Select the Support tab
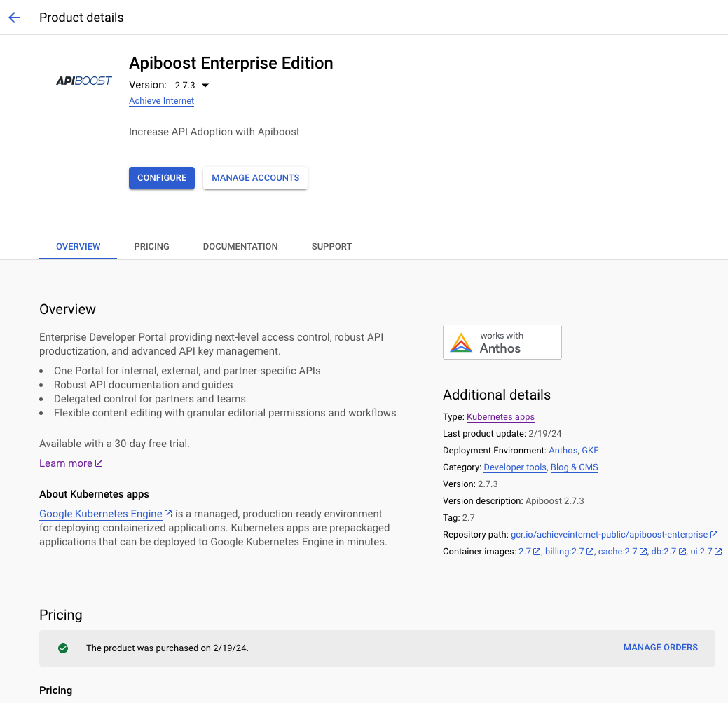728x703 pixels. (x=331, y=247)
